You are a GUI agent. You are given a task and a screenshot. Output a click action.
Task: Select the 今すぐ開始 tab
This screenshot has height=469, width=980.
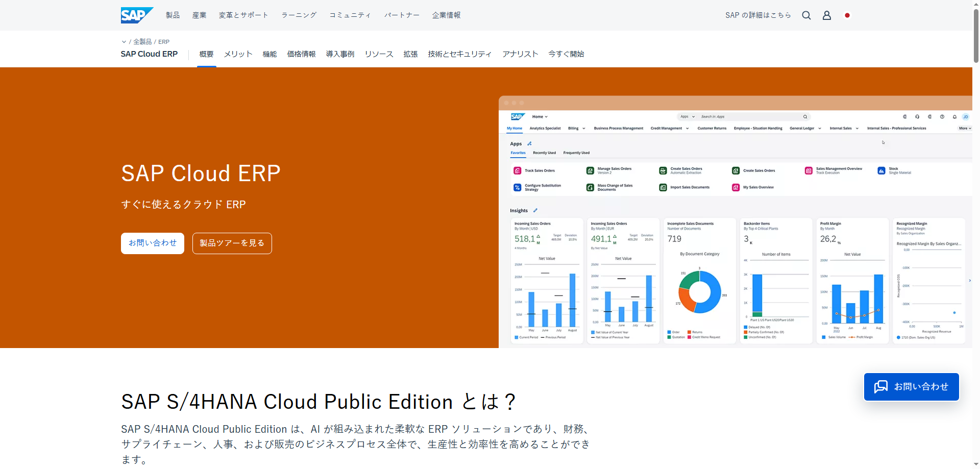coord(566,54)
